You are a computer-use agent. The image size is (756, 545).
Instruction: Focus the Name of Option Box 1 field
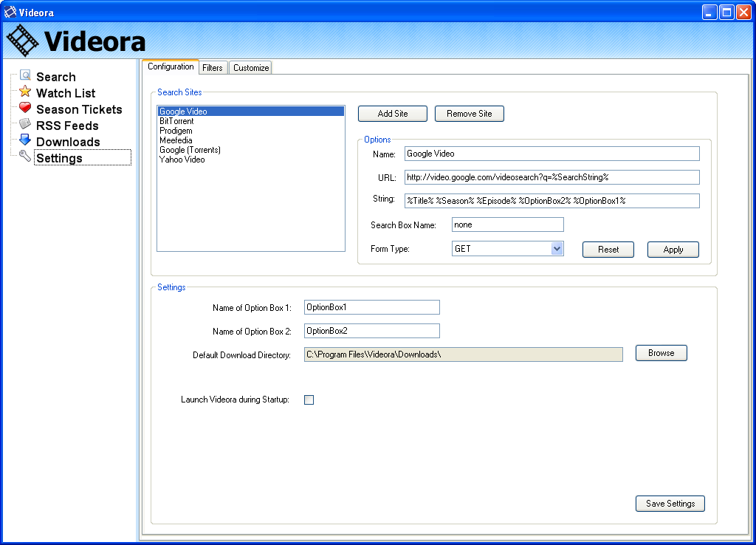[x=372, y=307]
